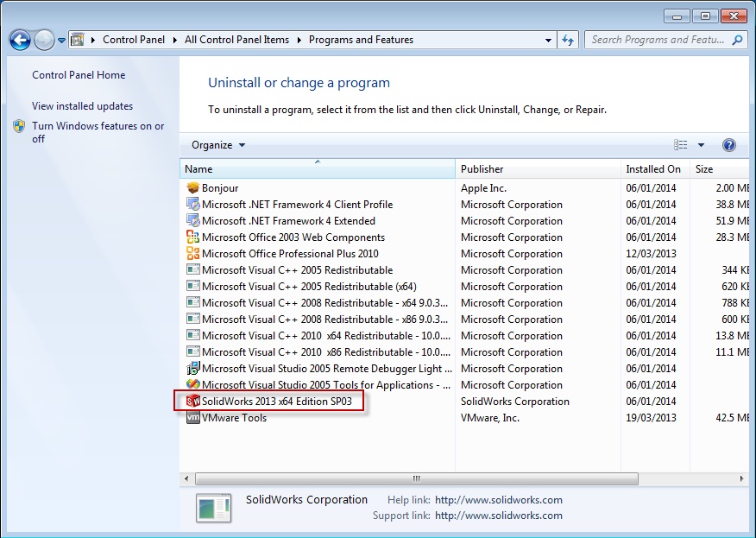The width and height of the screenshot is (756, 538).
Task: Click Apple Inc. publisher cell
Action: click(483, 187)
